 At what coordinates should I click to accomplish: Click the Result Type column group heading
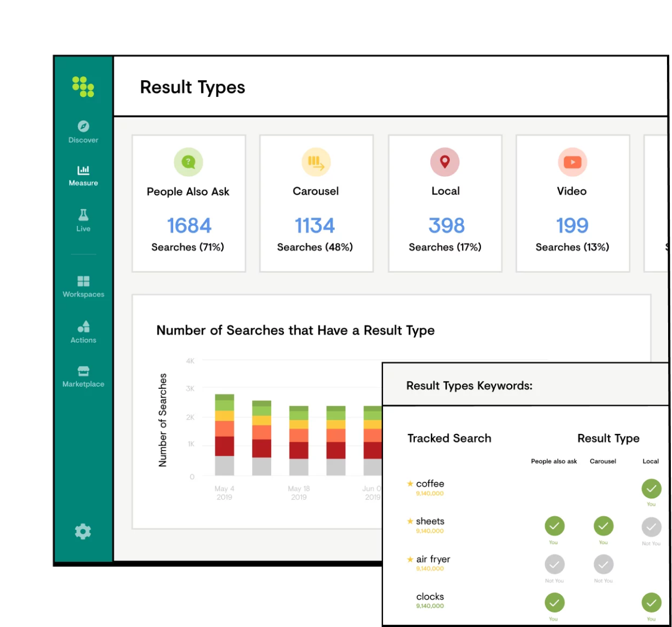click(609, 438)
